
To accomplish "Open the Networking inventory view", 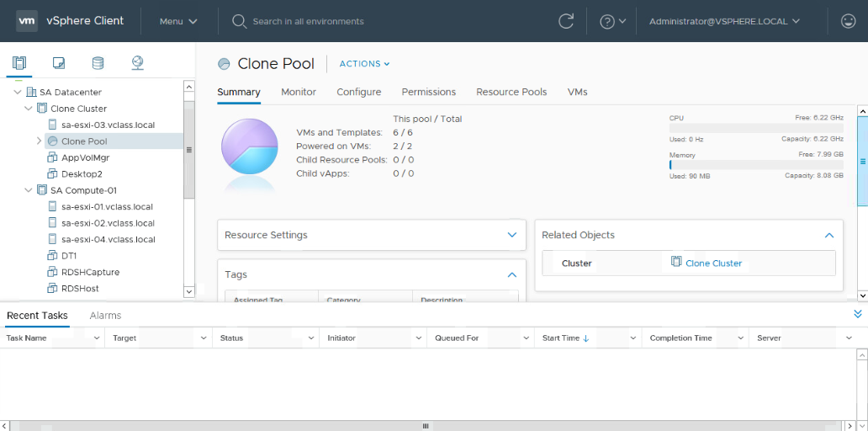I will coord(138,63).
